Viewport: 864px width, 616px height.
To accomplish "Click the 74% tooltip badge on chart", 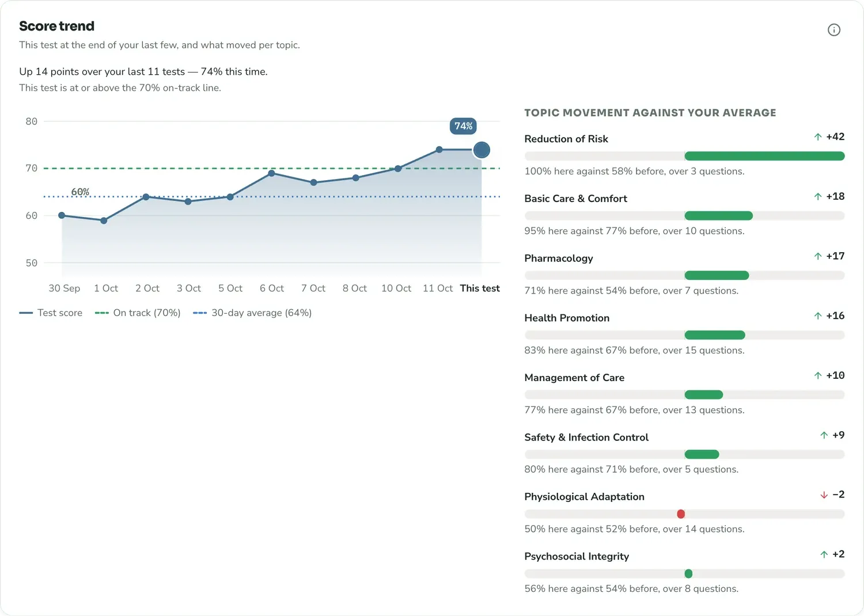I will pyautogui.click(x=463, y=126).
